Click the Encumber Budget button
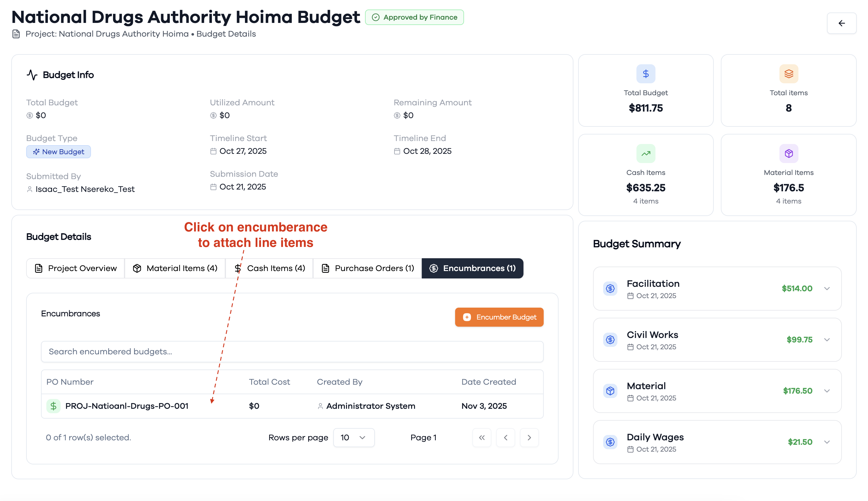The width and height of the screenshot is (868, 501). 499,317
